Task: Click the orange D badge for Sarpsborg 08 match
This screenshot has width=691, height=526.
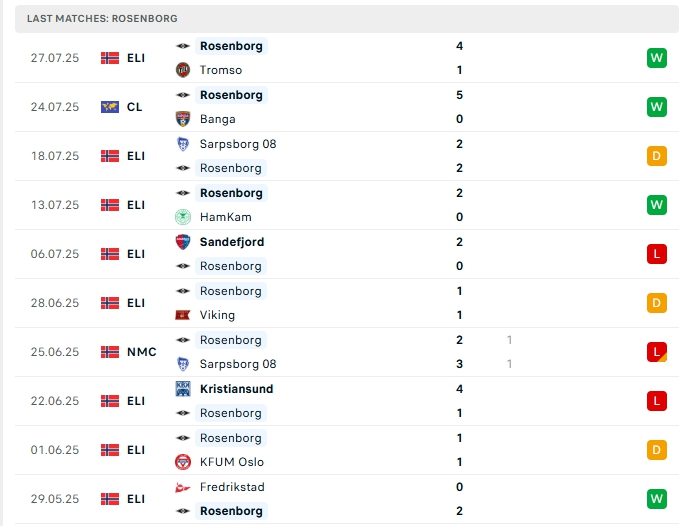Action: click(x=656, y=156)
